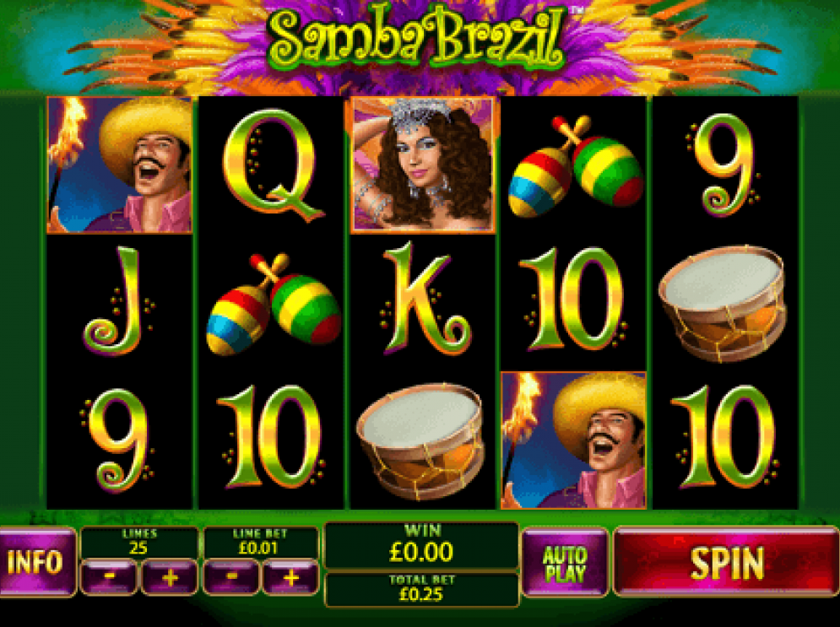Click the sombrero man symbol on reel four

[574, 441]
